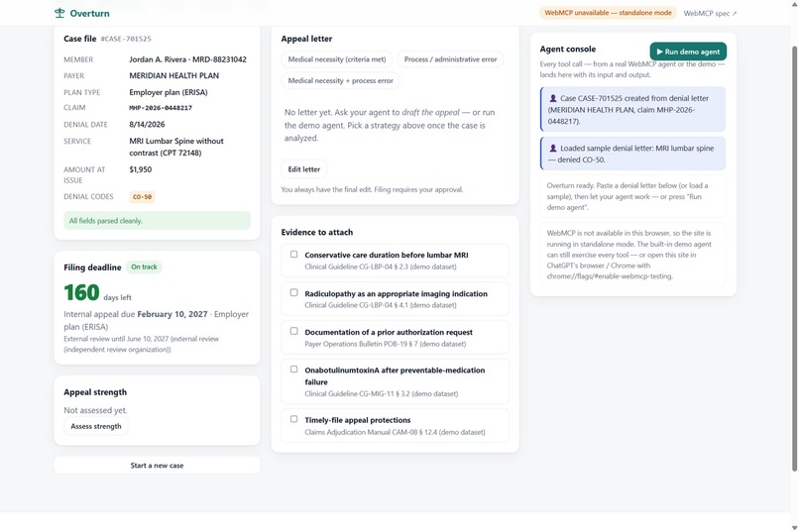Run the demo agent

point(688,52)
